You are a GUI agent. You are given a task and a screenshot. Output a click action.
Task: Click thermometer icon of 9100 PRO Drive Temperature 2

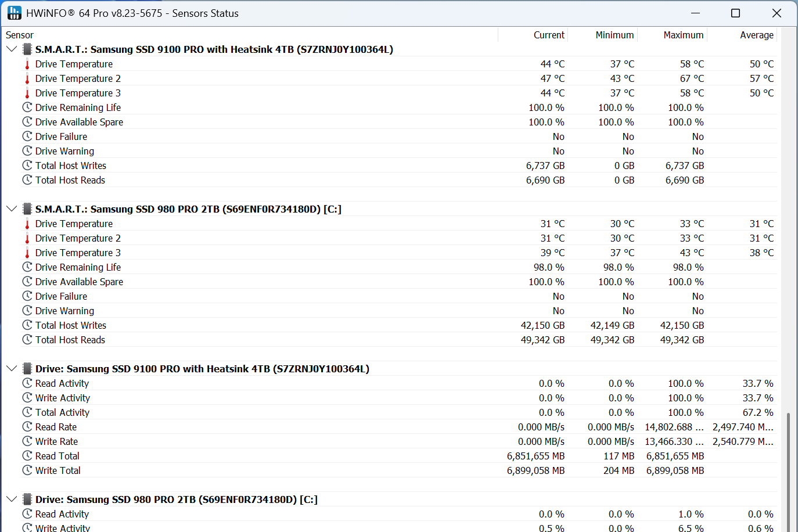27,78
